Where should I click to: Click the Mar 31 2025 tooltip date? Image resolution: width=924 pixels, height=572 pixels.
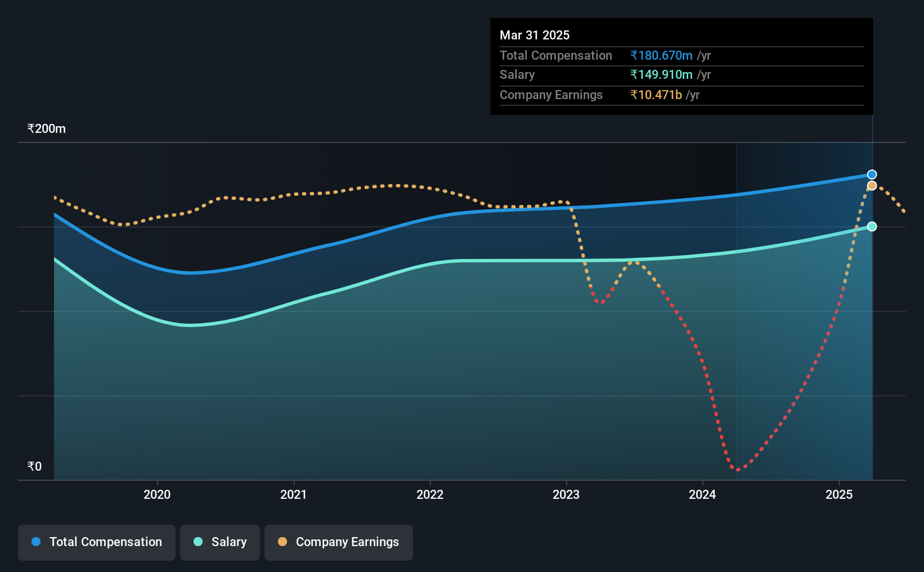535,35
